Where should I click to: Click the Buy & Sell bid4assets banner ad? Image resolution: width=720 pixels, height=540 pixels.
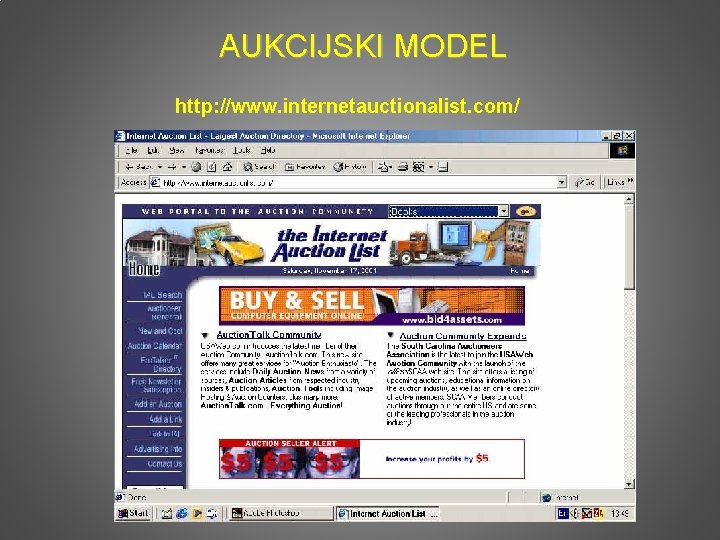click(x=372, y=306)
